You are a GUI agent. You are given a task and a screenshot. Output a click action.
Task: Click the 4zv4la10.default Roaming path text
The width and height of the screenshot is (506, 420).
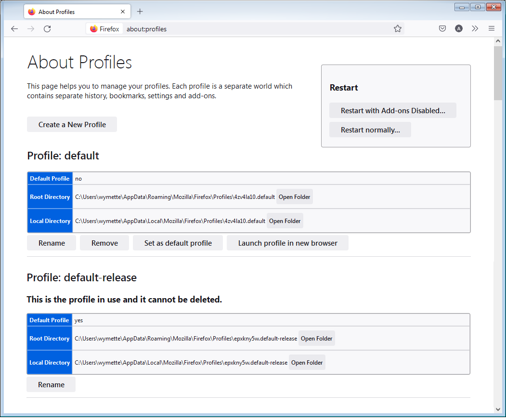[x=175, y=197]
